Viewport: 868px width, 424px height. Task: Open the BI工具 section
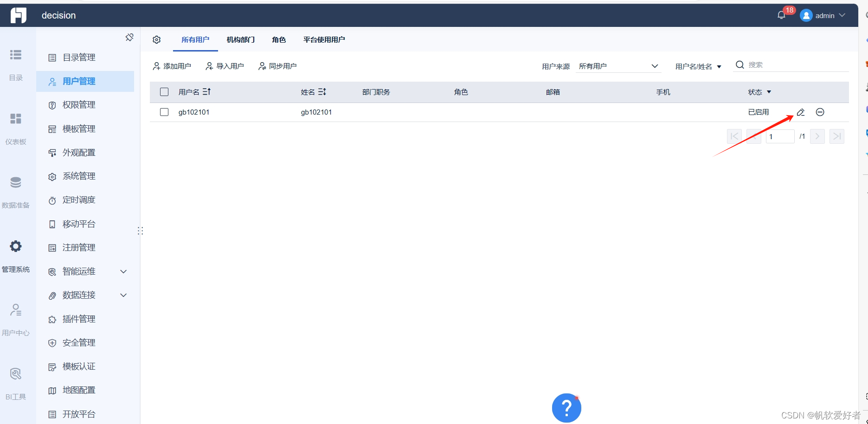tap(16, 384)
